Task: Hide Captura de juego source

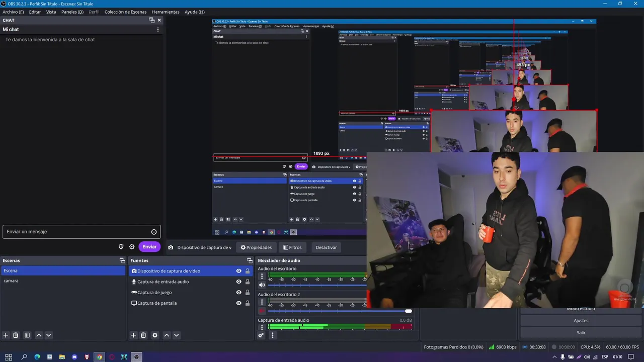Action: pyautogui.click(x=239, y=293)
